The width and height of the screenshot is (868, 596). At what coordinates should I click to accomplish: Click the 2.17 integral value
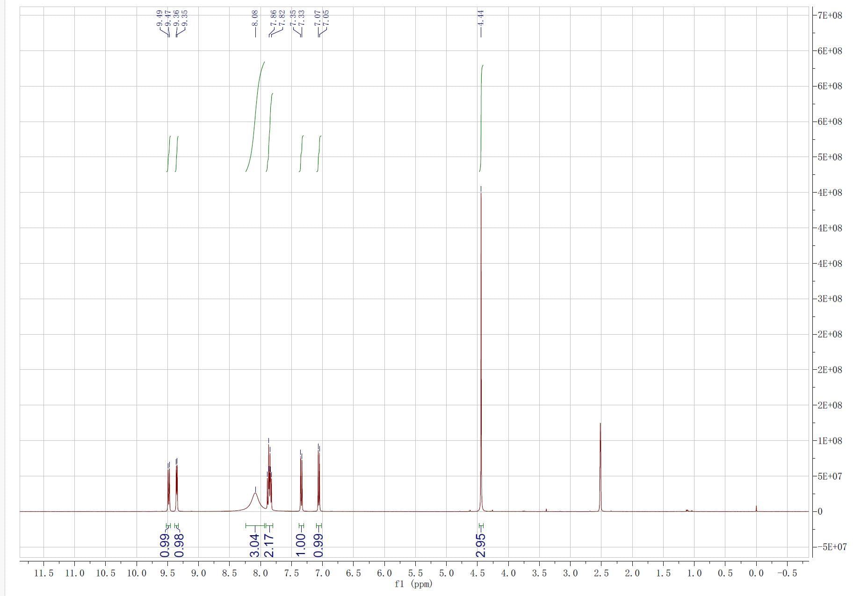coord(269,546)
